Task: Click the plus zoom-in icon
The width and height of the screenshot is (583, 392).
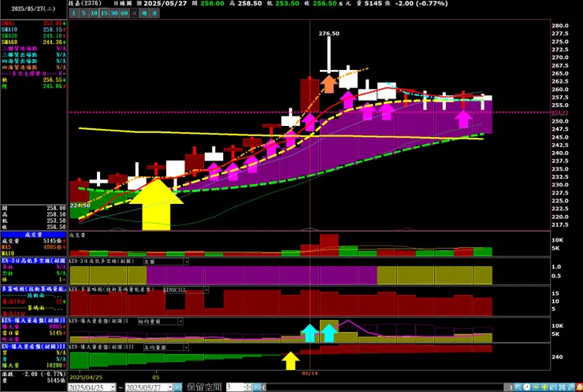Action: point(544,387)
